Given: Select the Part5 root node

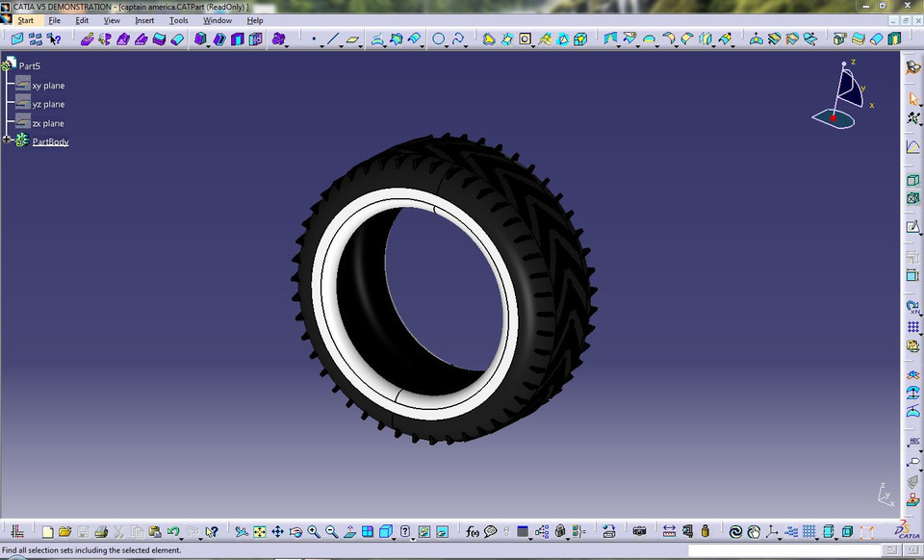Looking at the screenshot, I should [x=30, y=65].
